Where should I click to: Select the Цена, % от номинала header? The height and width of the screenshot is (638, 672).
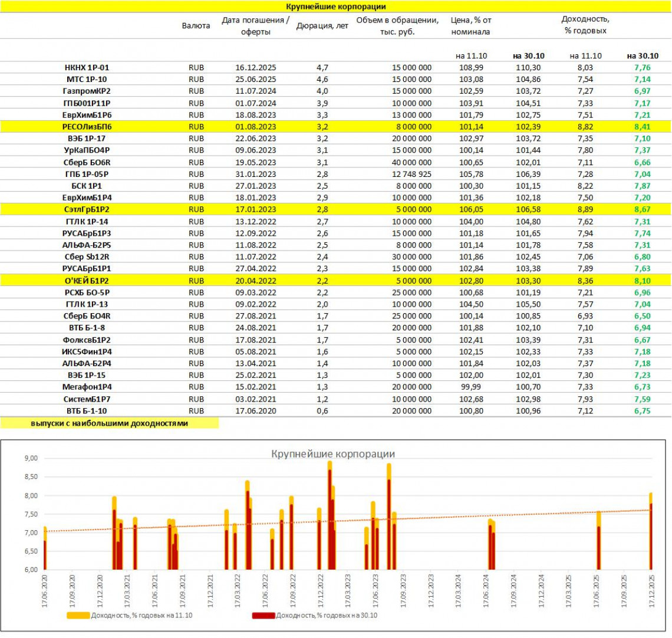click(x=470, y=26)
